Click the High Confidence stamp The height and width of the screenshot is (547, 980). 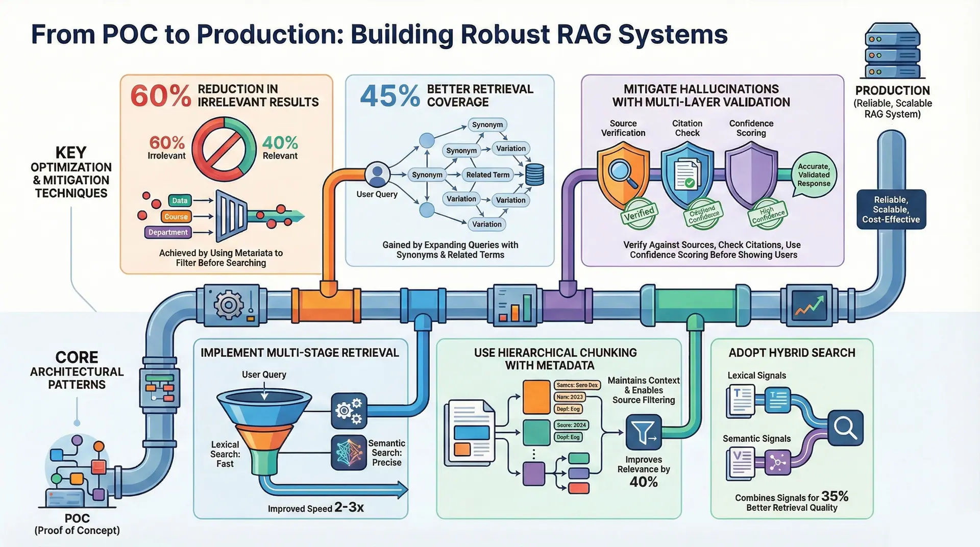tap(767, 214)
